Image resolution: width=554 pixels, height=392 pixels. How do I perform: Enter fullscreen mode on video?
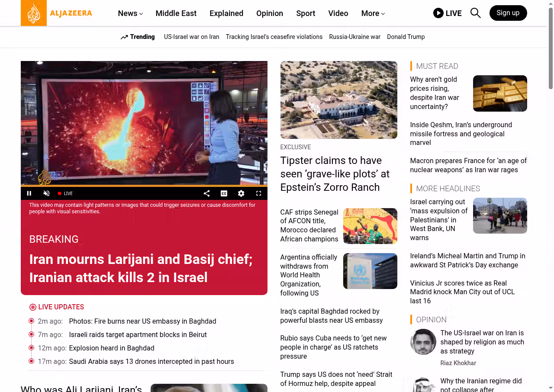[x=259, y=193]
